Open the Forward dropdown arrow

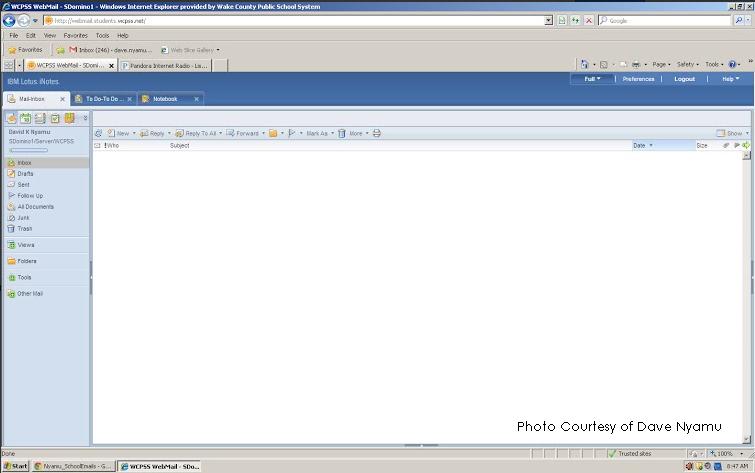[263, 133]
